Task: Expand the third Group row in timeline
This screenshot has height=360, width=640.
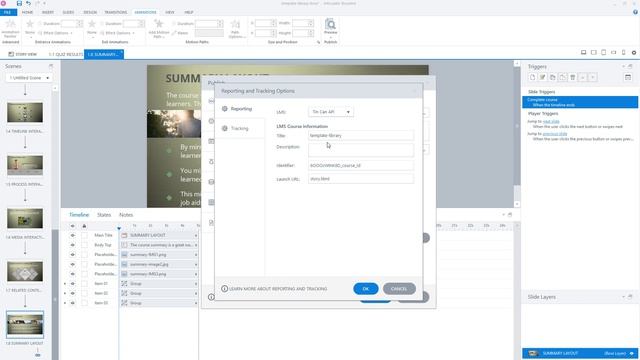Action: click(65, 303)
